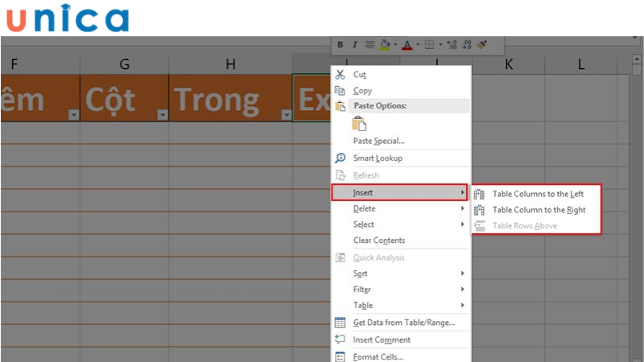
Task: Toggle Italic formatting in mini toolbar
Action: [354, 45]
